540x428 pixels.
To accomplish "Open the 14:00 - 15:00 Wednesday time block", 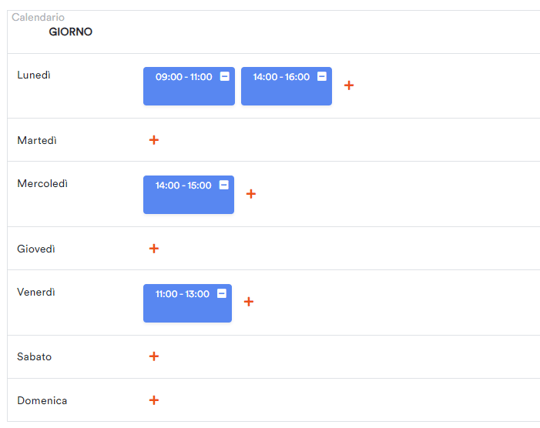I will point(189,195).
